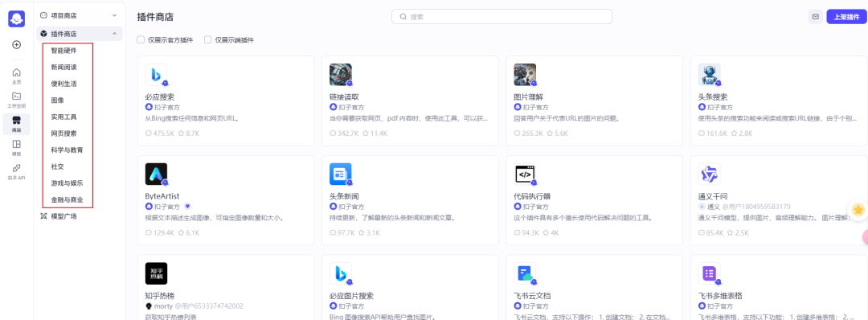Click the plus create button in sidebar

click(17, 45)
